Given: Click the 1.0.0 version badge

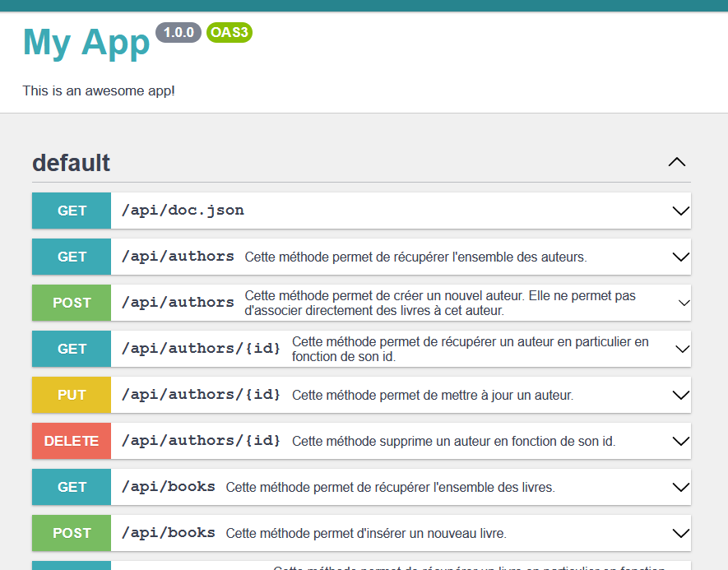Looking at the screenshot, I should coord(178,33).
